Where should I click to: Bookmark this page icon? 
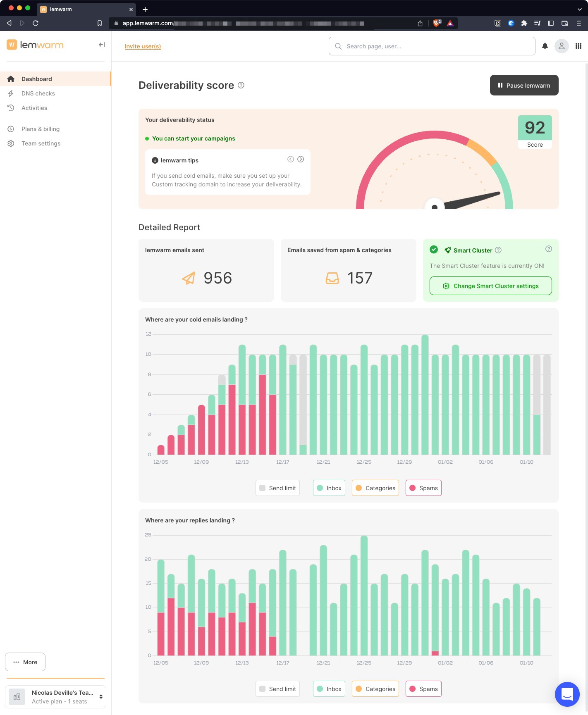100,23
